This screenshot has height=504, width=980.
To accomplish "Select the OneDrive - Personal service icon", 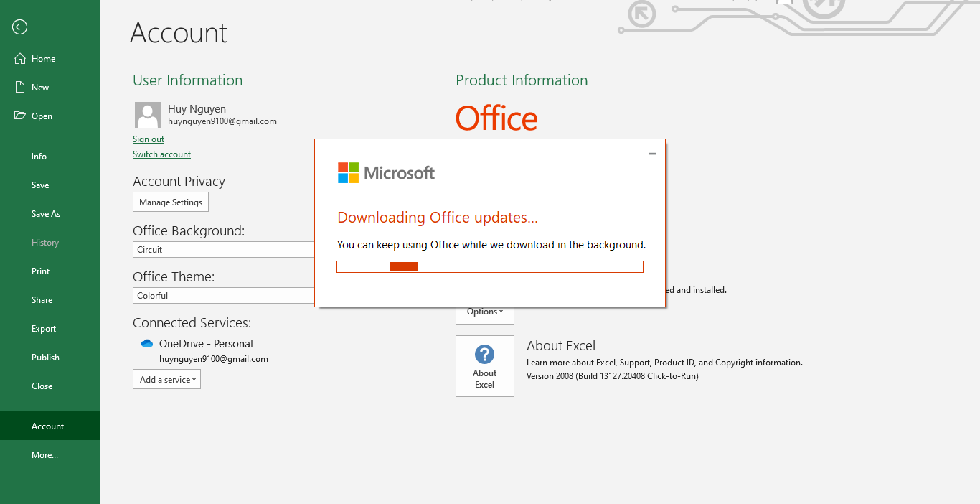I will point(146,343).
